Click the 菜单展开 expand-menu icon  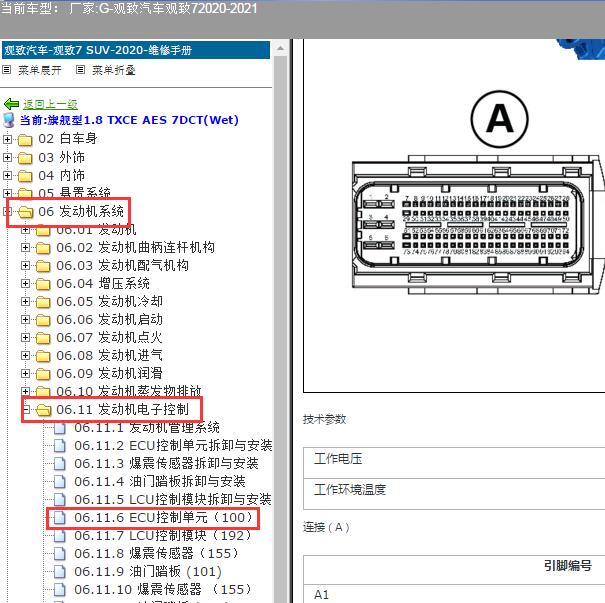6,70
